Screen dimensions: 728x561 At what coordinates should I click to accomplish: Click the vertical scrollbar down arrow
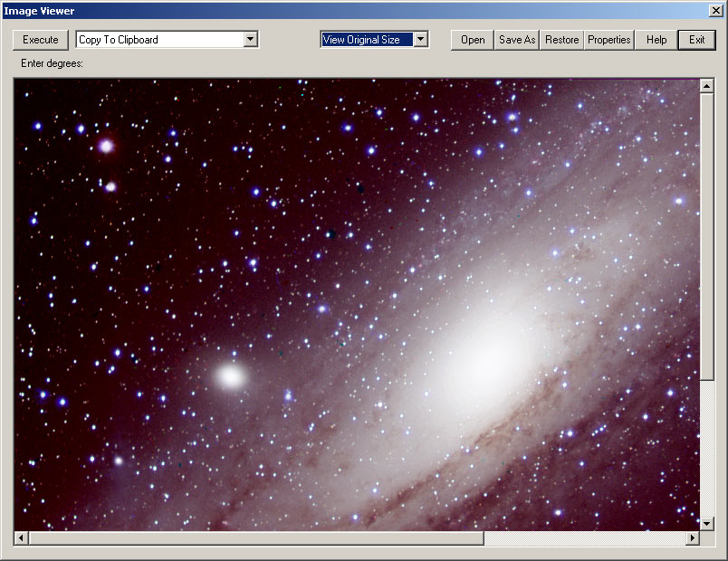pos(707,523)
